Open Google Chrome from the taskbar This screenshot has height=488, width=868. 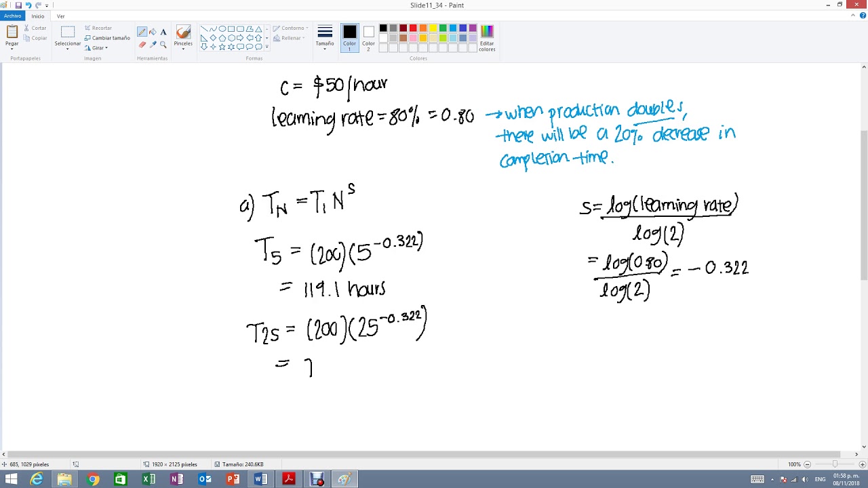coord(93,479)
